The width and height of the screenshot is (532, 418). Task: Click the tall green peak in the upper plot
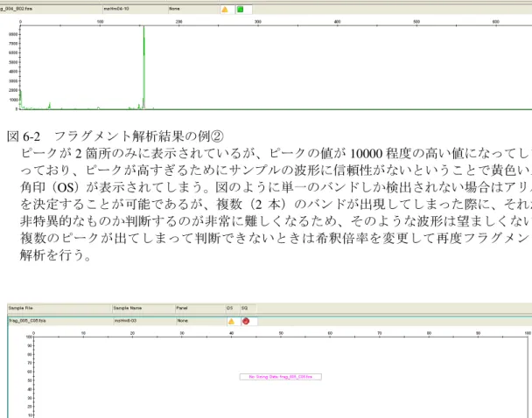click(x=143, y=67)
